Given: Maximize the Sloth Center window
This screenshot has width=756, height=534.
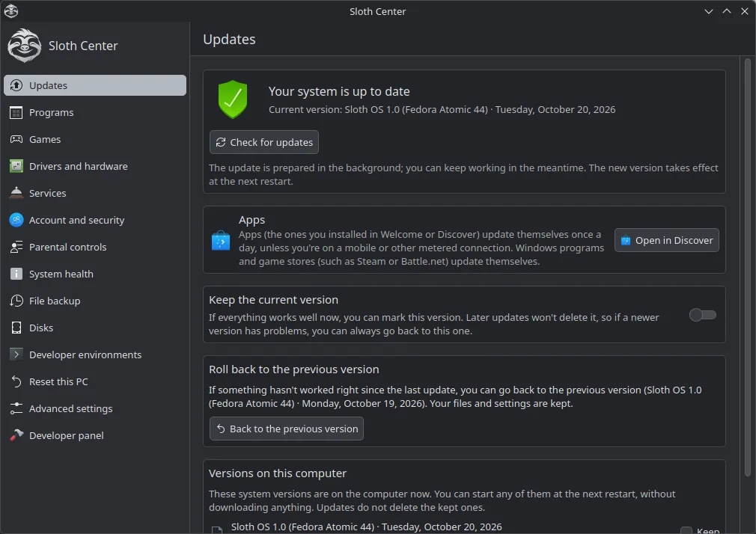Looking at the screenshot, I should (x=727, y=11).
